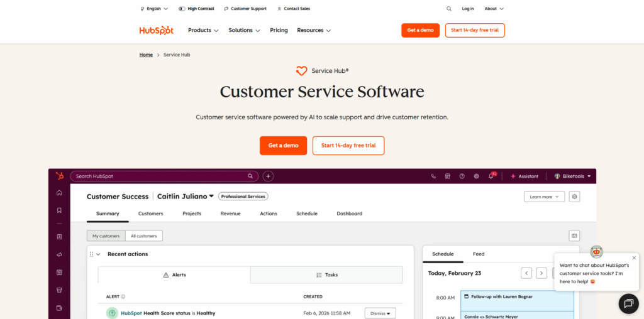The image size is (644, 319).
Task: Open the Contact Sales link
Action: pos(294,9)
